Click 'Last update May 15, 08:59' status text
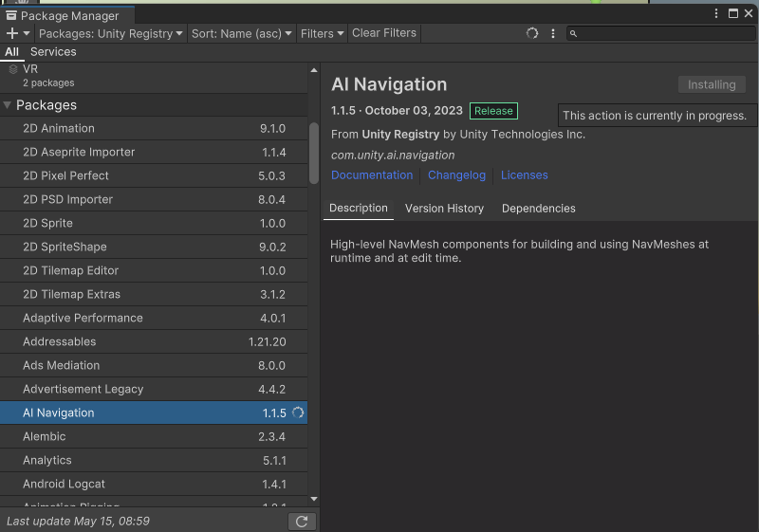This screenshot has height=532, width=759. [x=78, y=522]
